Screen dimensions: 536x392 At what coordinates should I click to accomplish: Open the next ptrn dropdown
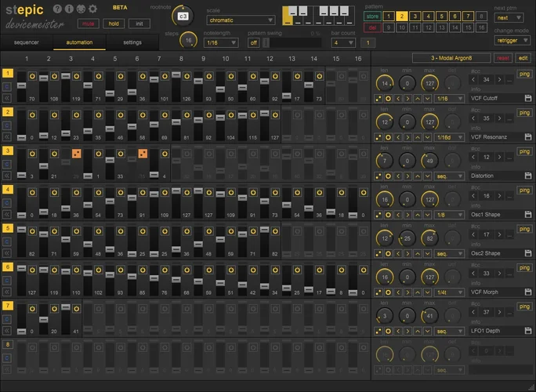509,18
